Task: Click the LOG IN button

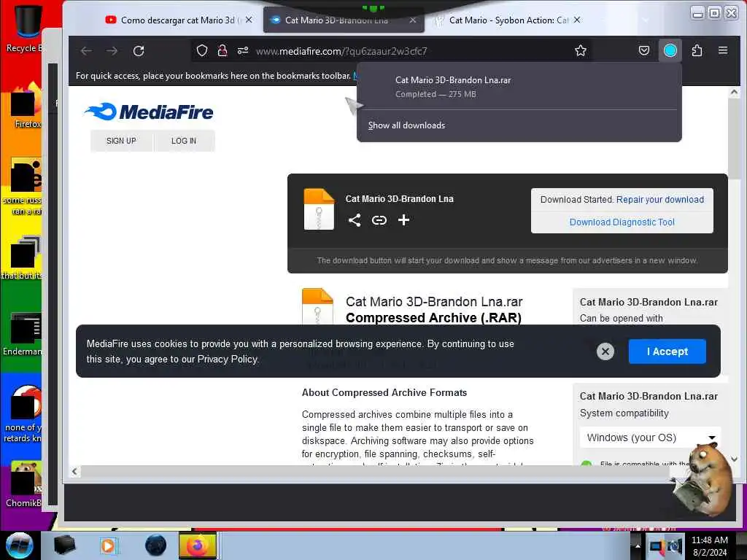Action: [x=184, y=141]
